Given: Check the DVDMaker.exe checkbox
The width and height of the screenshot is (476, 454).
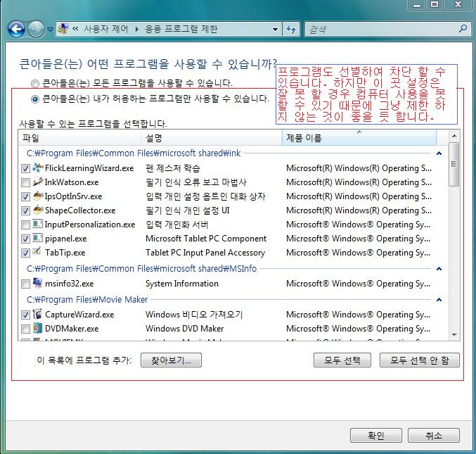Looking at the screenshot, I should tap(25, 329).
